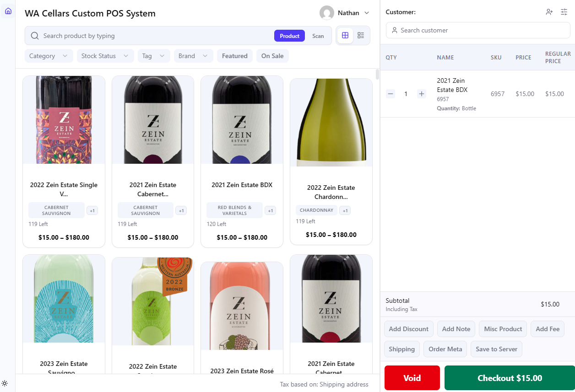This screenshot has width=575, height=392.
Task: Select Product search mode
Action: pos(289,36)
